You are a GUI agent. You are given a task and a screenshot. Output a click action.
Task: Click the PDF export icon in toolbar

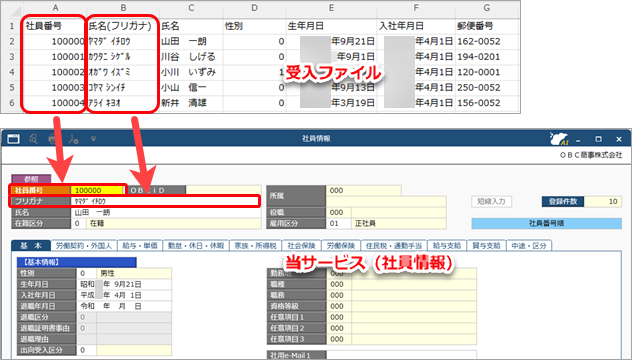pyautogui.click(x=73, y=139)
